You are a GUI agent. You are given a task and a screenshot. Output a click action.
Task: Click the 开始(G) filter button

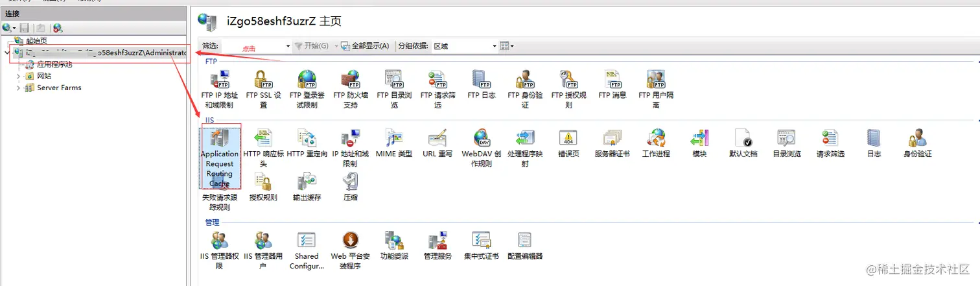(312, 46)
